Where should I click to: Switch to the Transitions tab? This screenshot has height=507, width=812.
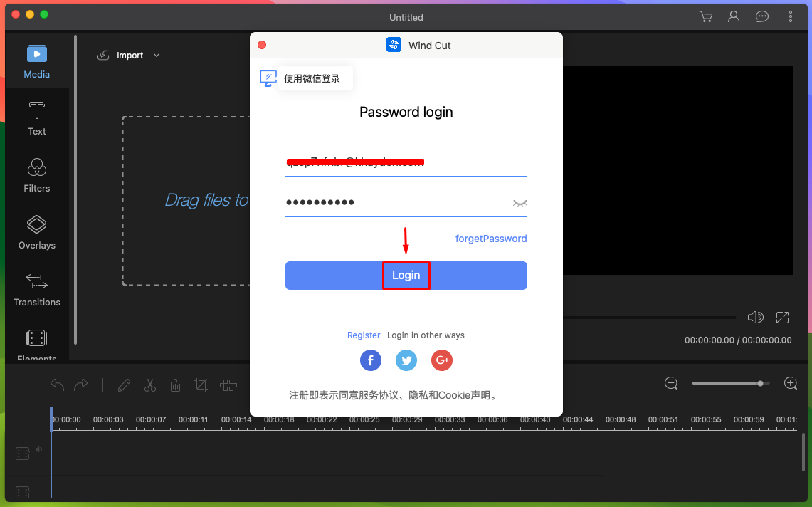(37, 290)
